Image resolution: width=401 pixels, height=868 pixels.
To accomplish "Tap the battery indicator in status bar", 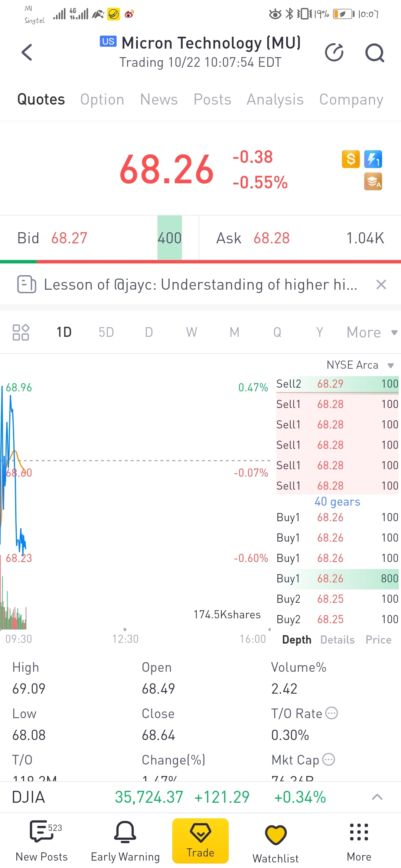I will 344,14.
